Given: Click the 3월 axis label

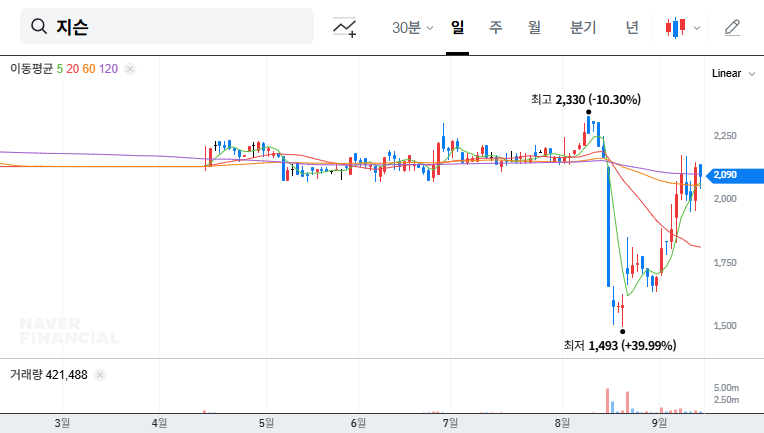Looking at the screenshot, I should [62, 423].
